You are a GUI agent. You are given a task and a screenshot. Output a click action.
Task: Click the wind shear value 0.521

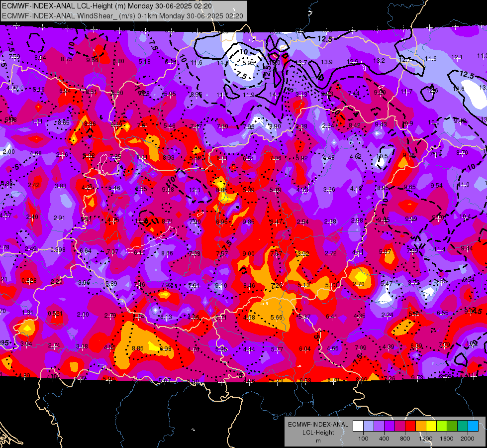pyautogui.click(x=55, y=314)
